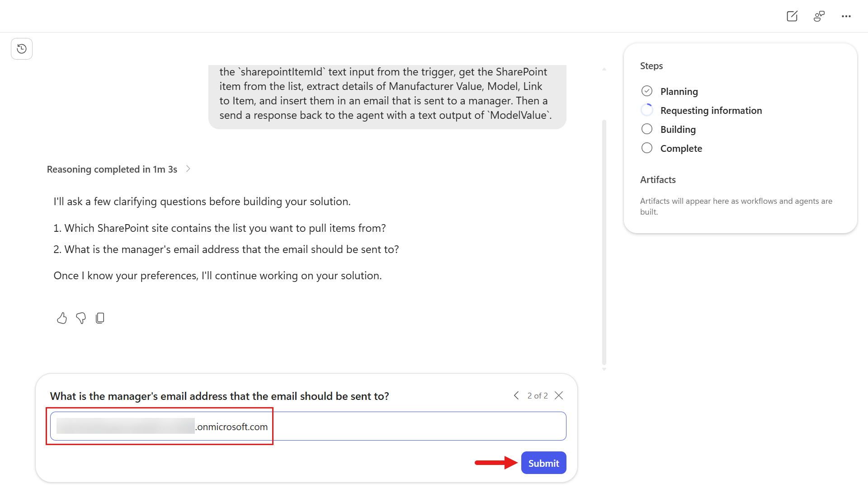Open the more options ellipsis menu
Screen dimensions: 868x488
(846, 16)
